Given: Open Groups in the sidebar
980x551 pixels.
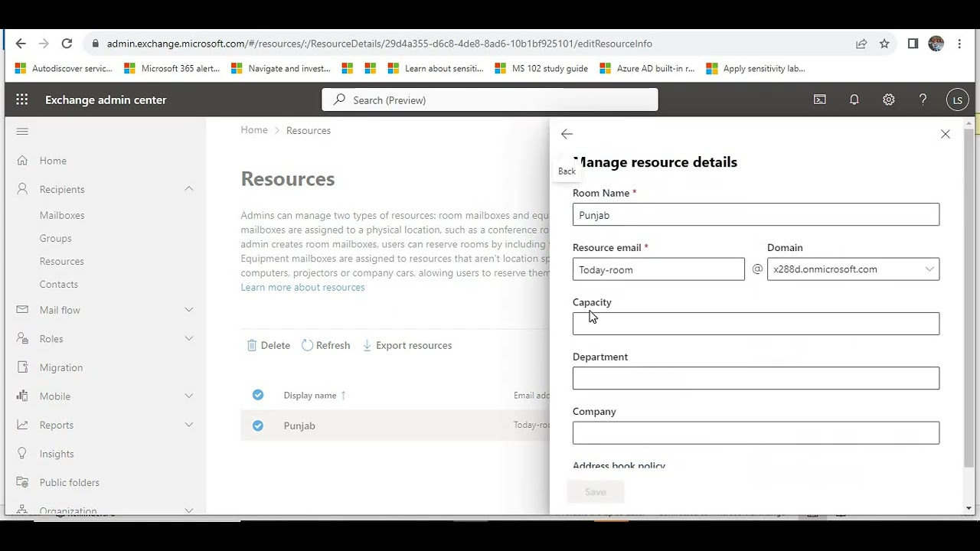Looking at the screenshot, I should point(55,238).
